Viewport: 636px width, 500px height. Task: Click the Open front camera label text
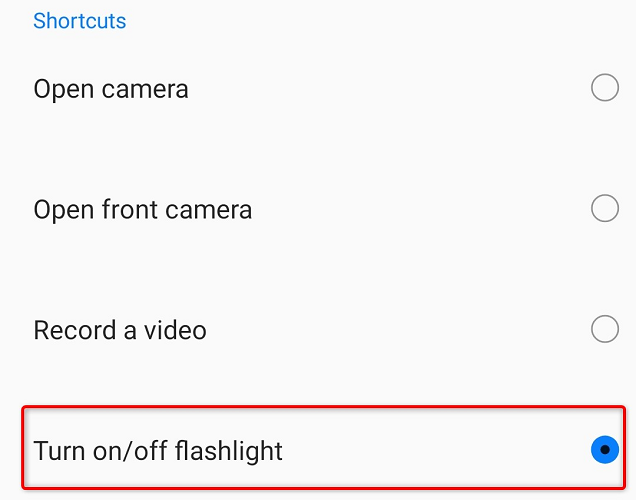click(143, 210)
